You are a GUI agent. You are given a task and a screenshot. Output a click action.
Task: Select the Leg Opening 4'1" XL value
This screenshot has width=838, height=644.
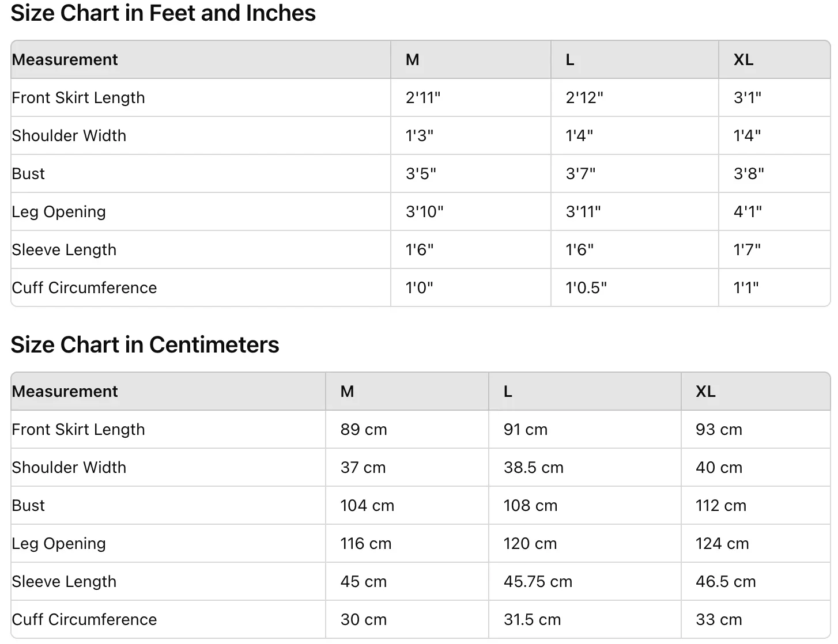coord(748,211)
